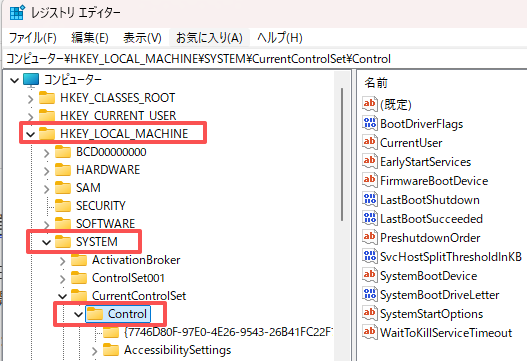Expand the ActivationBroker chevron
Screen dimensions: 527x361
tap(63, 261)
